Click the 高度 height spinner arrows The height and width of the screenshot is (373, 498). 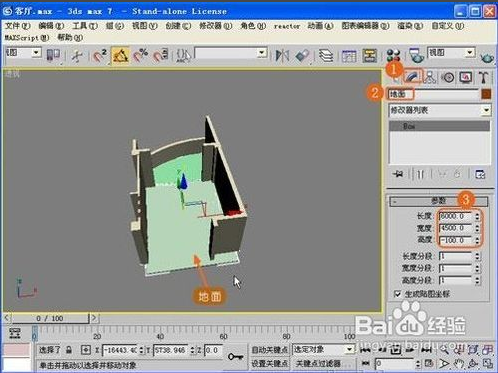477,240
